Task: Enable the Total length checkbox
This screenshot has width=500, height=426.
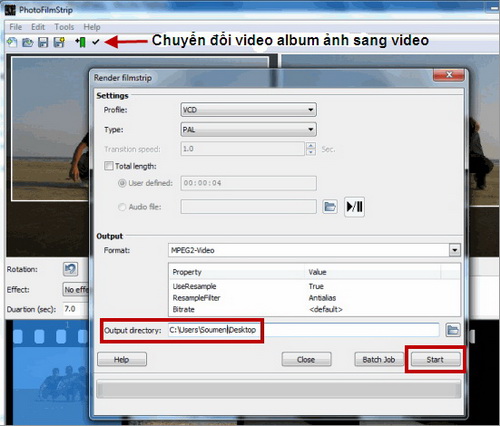Action: 109,166
